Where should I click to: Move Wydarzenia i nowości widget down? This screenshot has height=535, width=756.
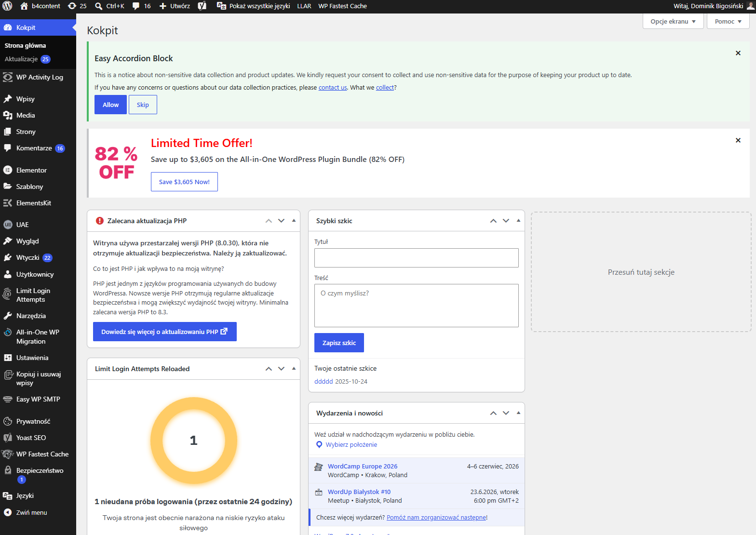click(x=506, y=413)
